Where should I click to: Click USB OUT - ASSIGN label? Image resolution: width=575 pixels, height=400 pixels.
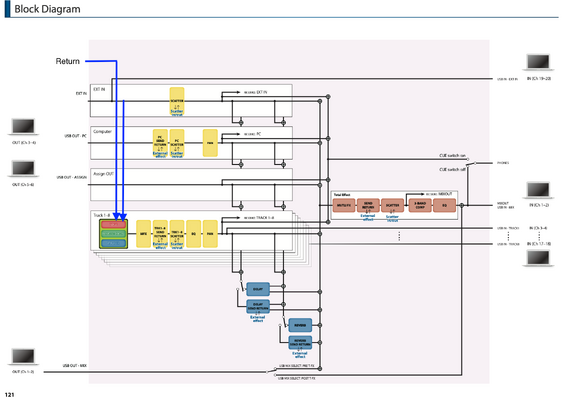(72, 177)
